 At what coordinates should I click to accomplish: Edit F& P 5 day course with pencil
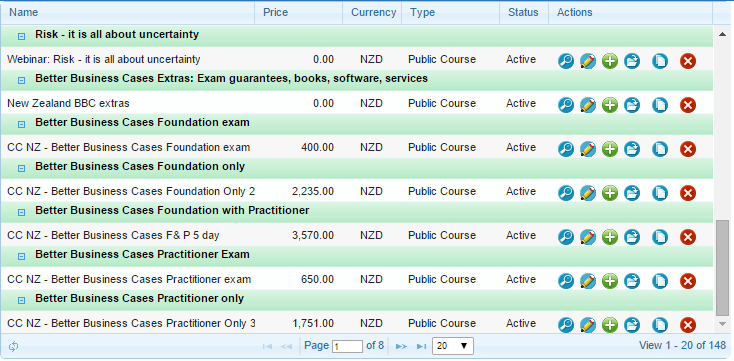[588, 237]
